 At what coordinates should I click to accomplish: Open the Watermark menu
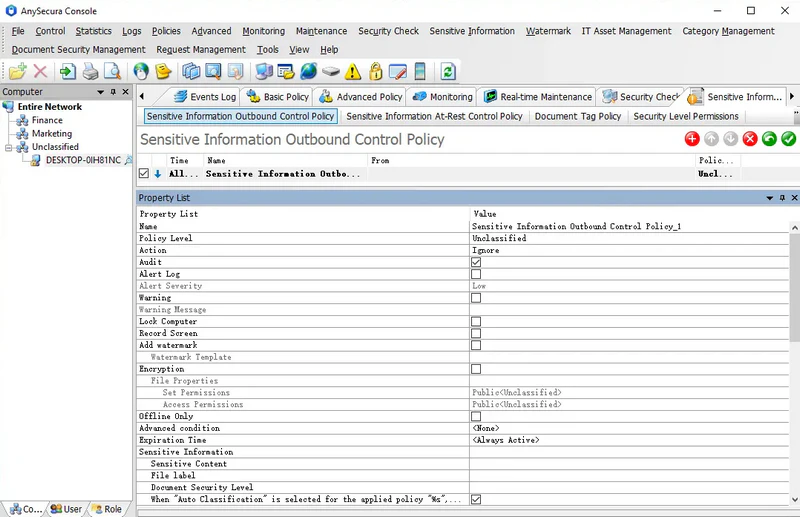pos(548,31)
